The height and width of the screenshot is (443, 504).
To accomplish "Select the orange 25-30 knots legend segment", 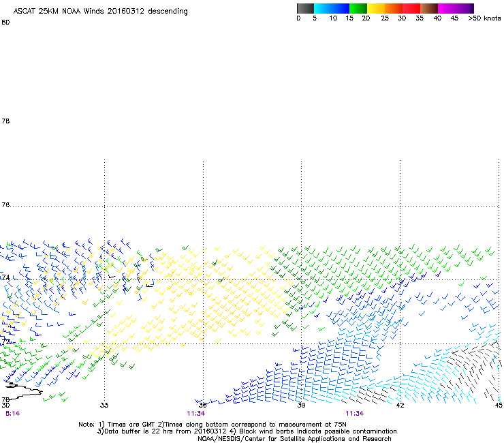I will 394,8.
